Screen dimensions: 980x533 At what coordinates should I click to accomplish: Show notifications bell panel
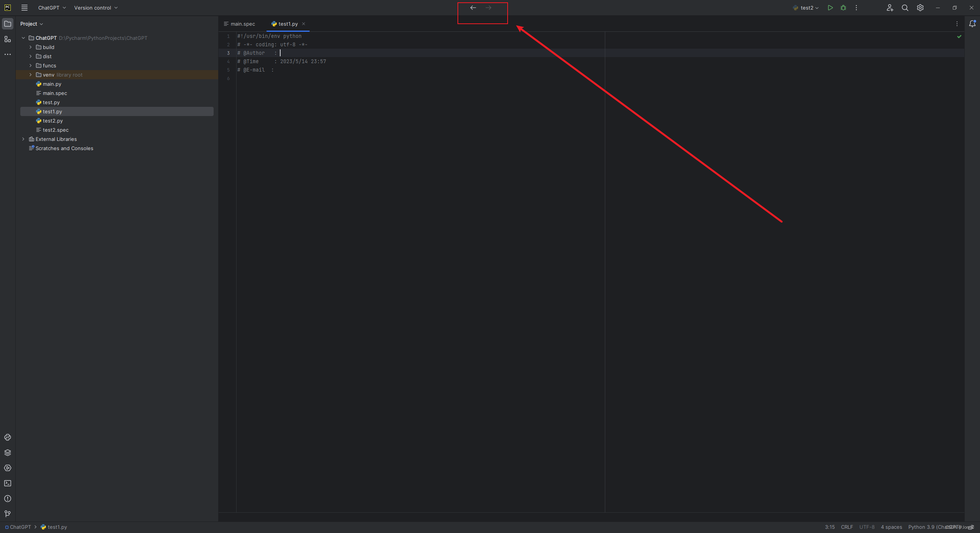click(972, 24)
